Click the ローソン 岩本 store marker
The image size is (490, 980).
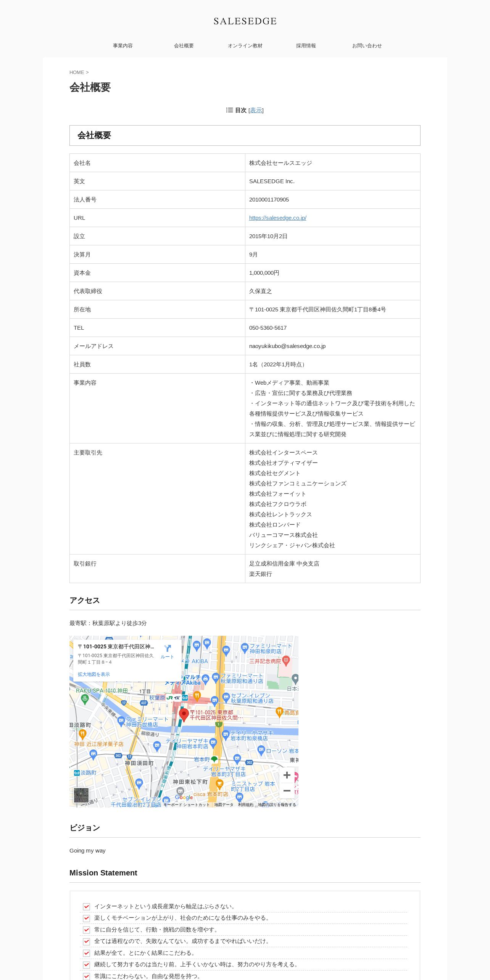(261, 750)
